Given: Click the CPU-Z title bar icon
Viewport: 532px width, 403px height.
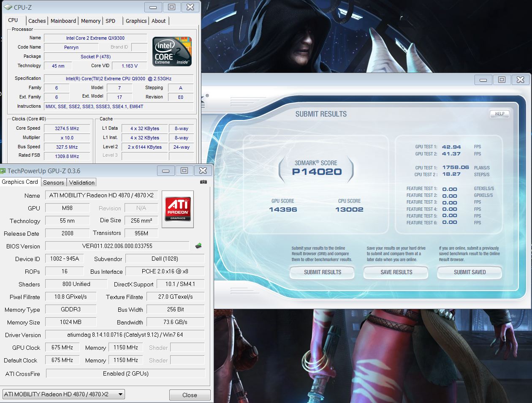Looking at the screenshot, I should point(8,7).
